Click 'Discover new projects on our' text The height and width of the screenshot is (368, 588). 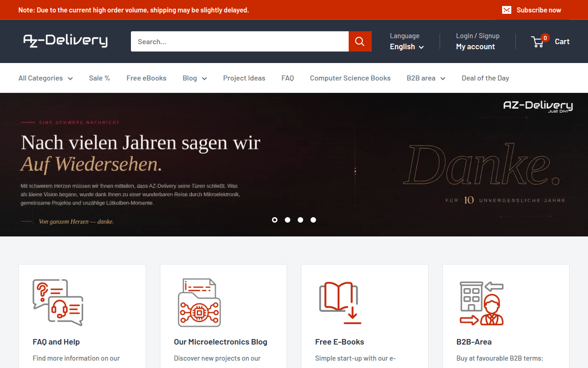217,358
